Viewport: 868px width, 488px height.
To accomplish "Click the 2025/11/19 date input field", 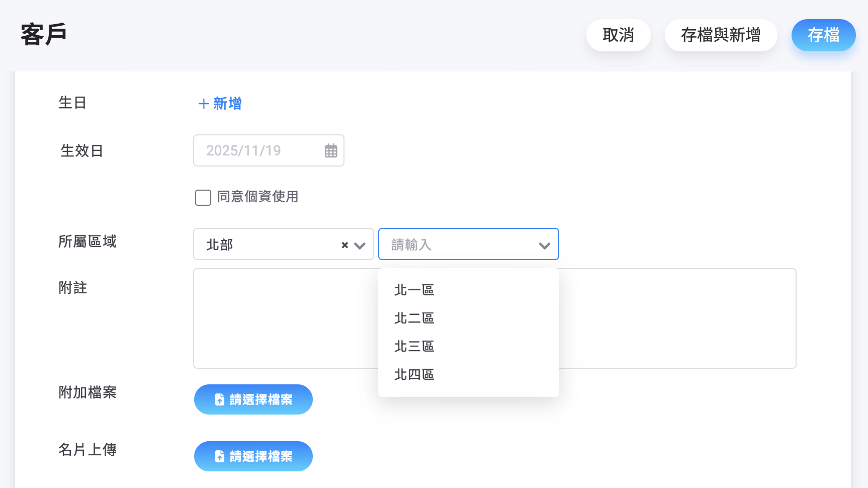I will coord(256,150).
